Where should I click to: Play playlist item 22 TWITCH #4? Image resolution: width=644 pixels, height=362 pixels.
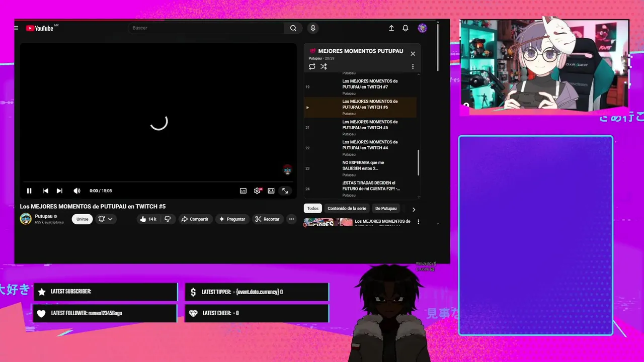click(x=360, y=148)
